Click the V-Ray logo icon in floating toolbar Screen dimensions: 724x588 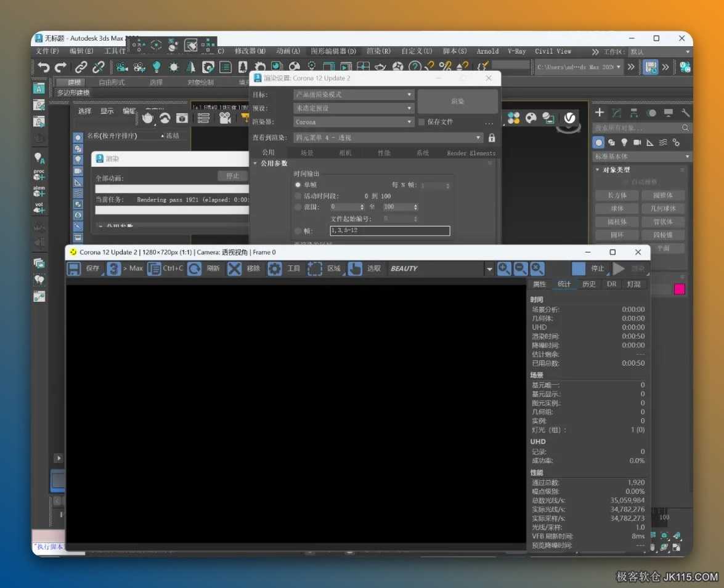570,118
